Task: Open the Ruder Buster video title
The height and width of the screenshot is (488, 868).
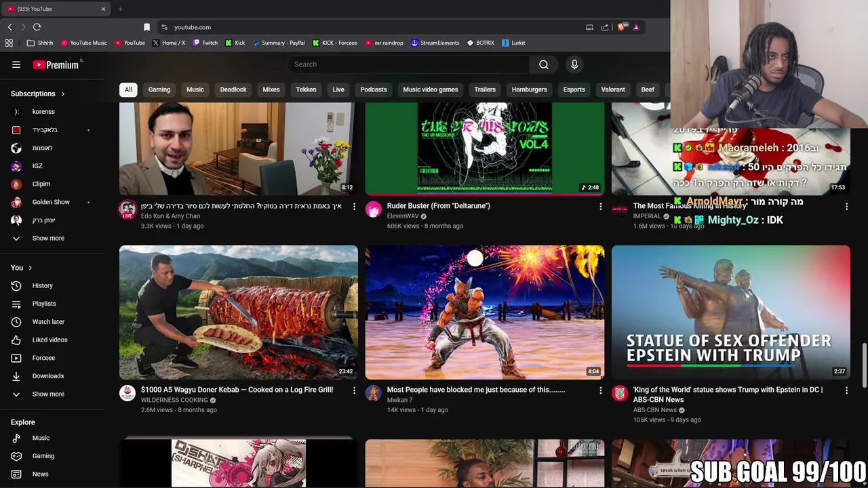Action: [x=438, y=206]
